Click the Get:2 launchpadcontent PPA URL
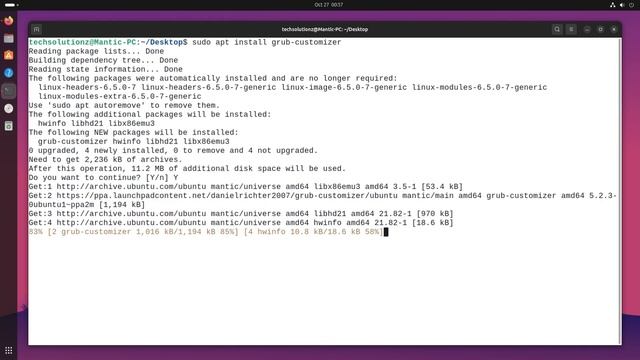Viewport: 640px width, 360px height. coord(227,196)
